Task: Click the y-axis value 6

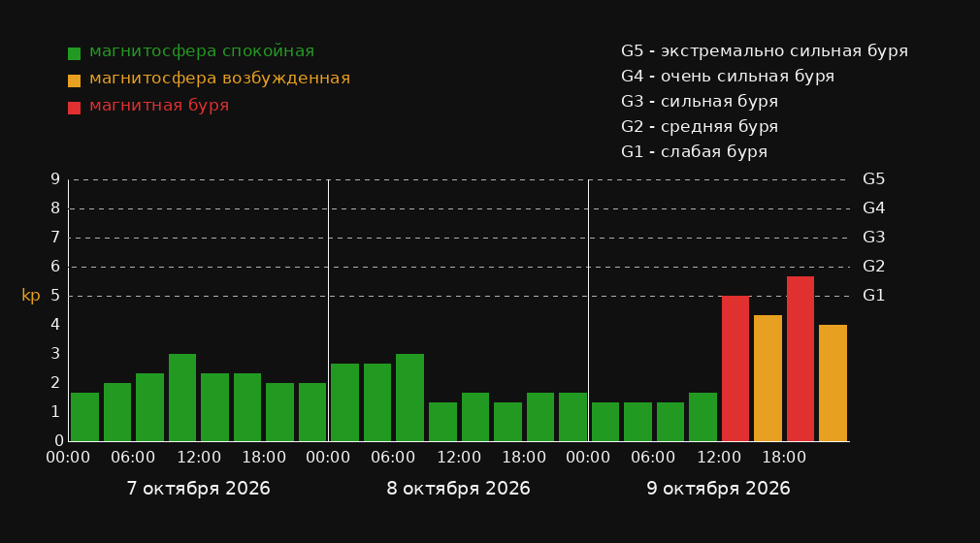Action: point(55,267)
